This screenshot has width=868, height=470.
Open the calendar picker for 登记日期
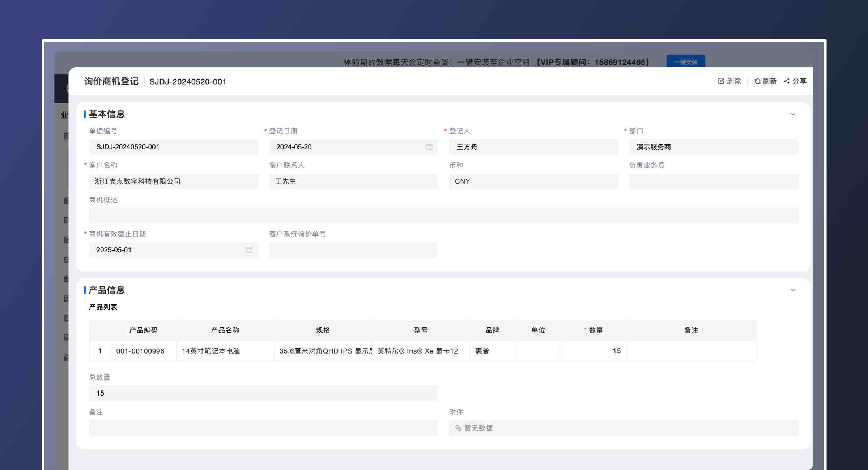click(429, 147)
